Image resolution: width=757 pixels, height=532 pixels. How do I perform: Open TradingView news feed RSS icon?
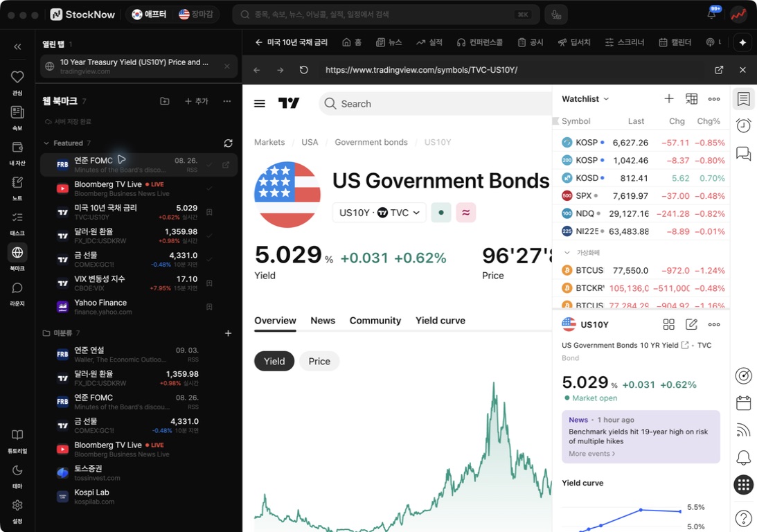[743, 429]
